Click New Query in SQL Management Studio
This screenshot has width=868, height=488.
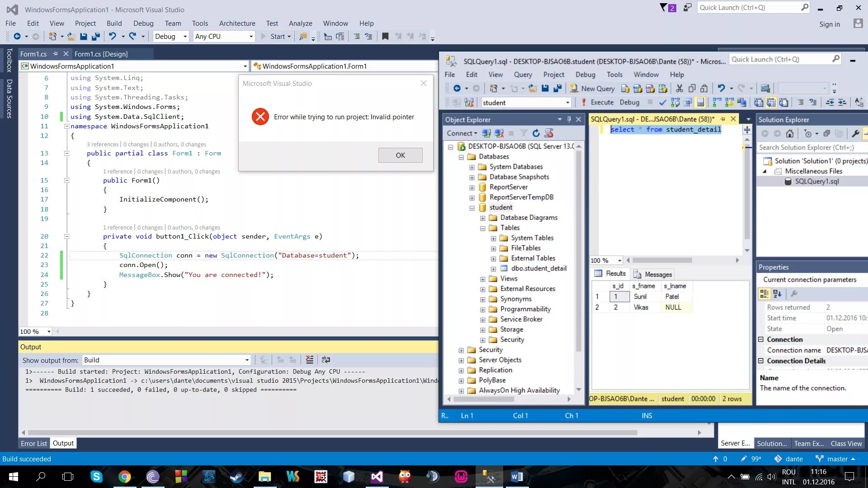[x=592, y=89]
